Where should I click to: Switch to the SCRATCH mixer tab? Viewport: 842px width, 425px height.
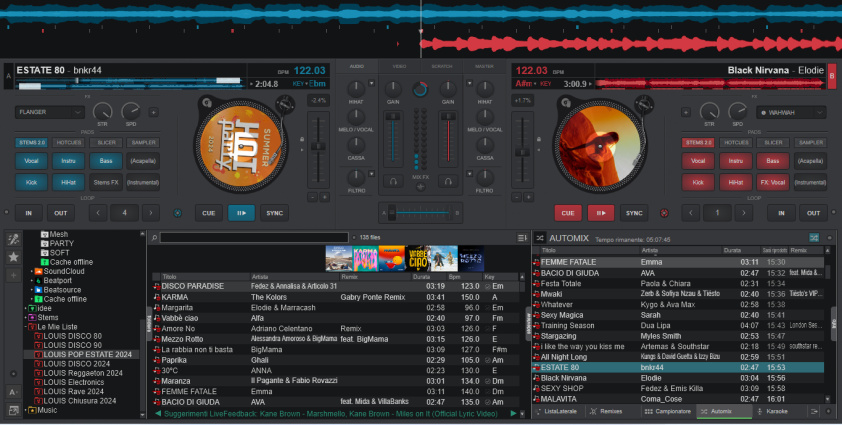pos(441,67)
